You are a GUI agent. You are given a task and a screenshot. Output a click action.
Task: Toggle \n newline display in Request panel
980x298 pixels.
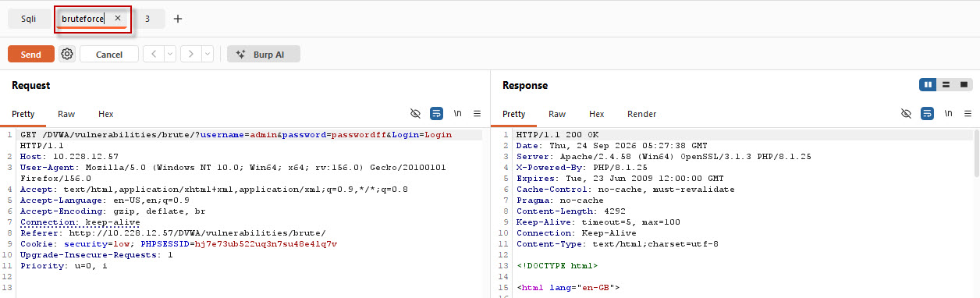(457, 113)
